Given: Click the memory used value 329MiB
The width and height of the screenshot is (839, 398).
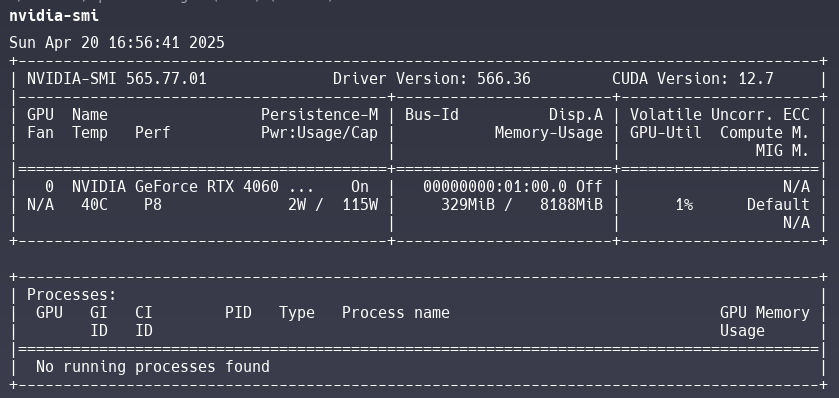Looking at the screenshot, I should coord(468,205).
